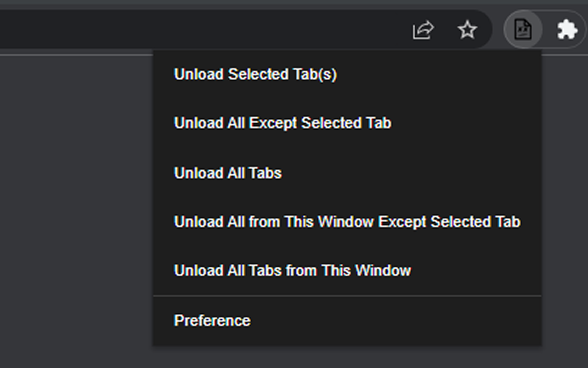Select Unload All Tabs
Image resolution: width=588 pixels, height=368 pixels.
(x=228, y=173)
